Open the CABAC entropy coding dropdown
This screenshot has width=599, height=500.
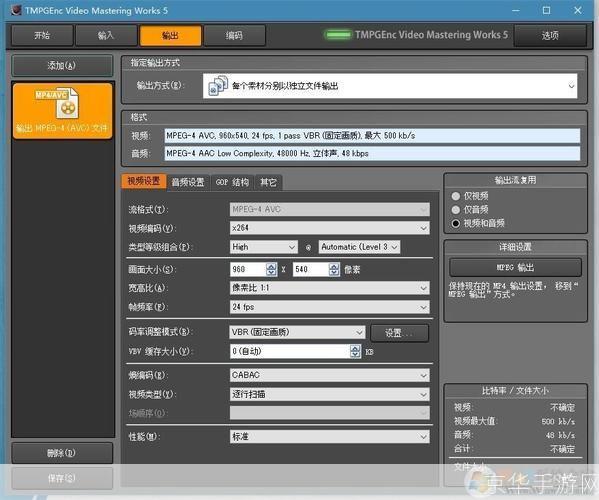coord(329,375)
